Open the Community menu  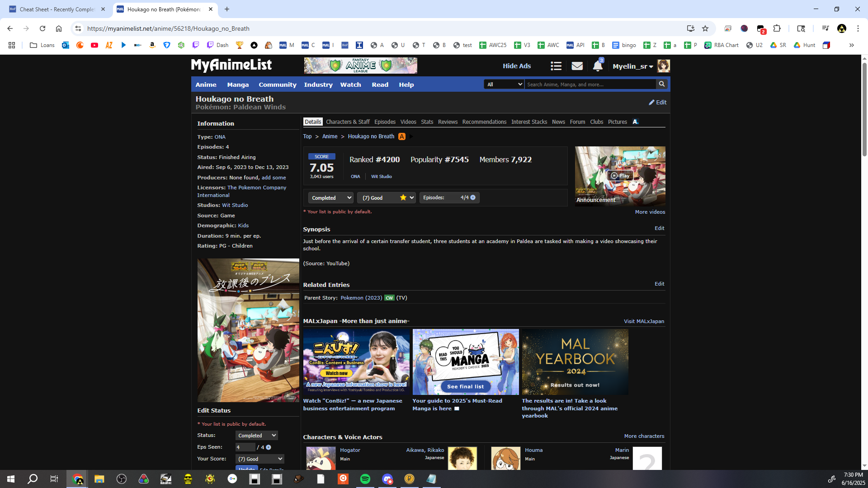tap(277, 84)
